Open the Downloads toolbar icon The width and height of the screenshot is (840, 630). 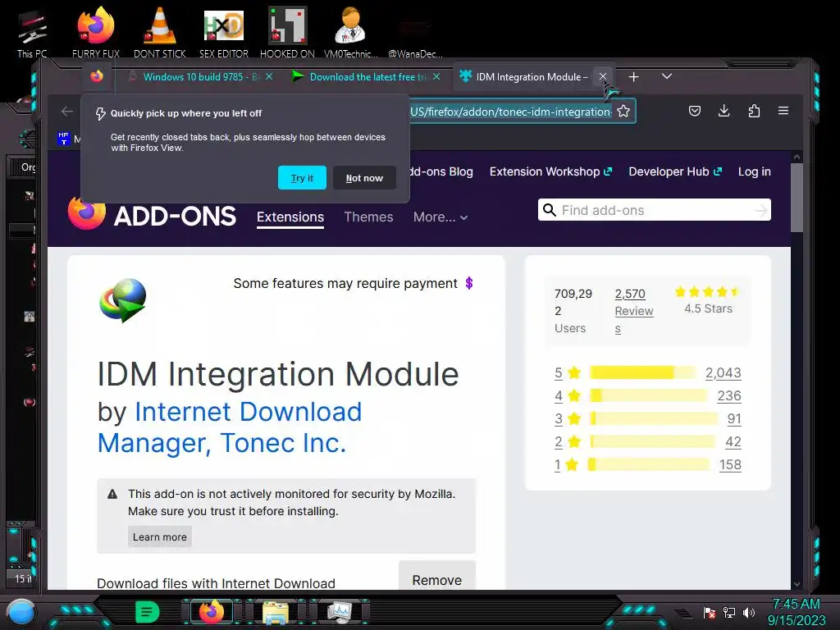pos(724,111)
